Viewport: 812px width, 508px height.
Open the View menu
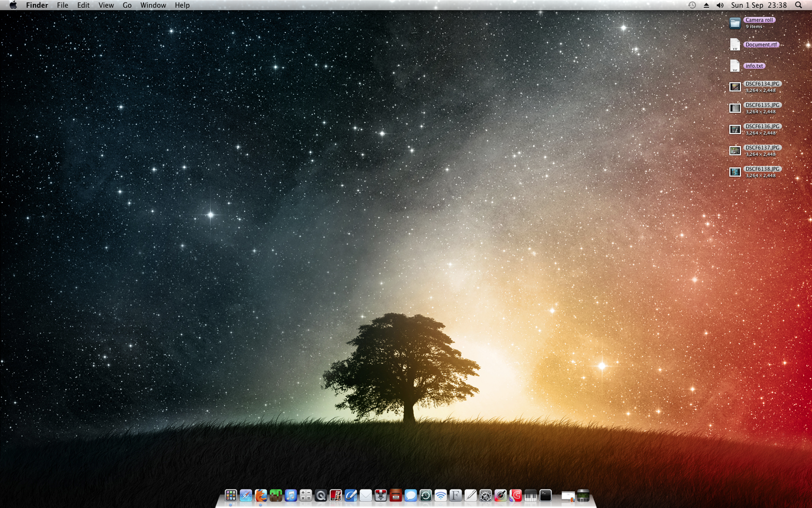(106, 5)
